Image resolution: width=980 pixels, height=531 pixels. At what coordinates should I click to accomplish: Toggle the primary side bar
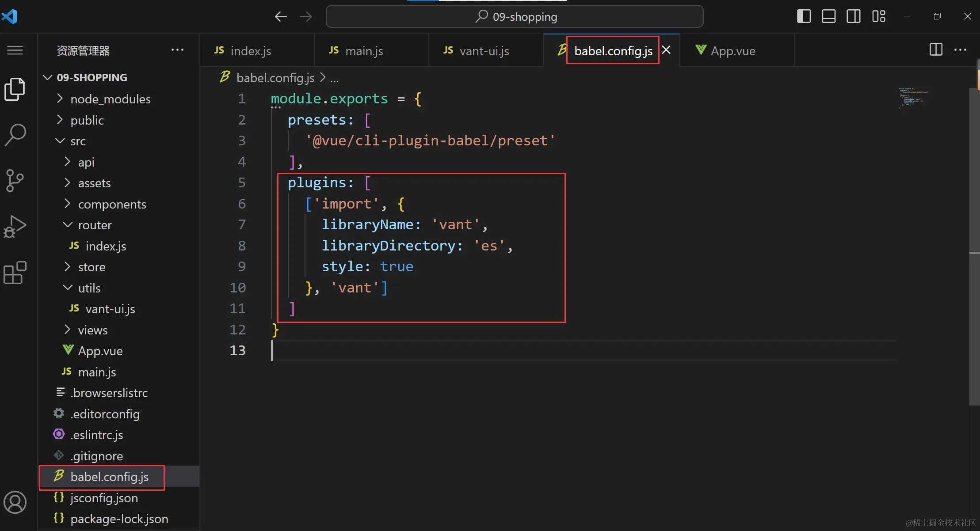click(804, 16)
